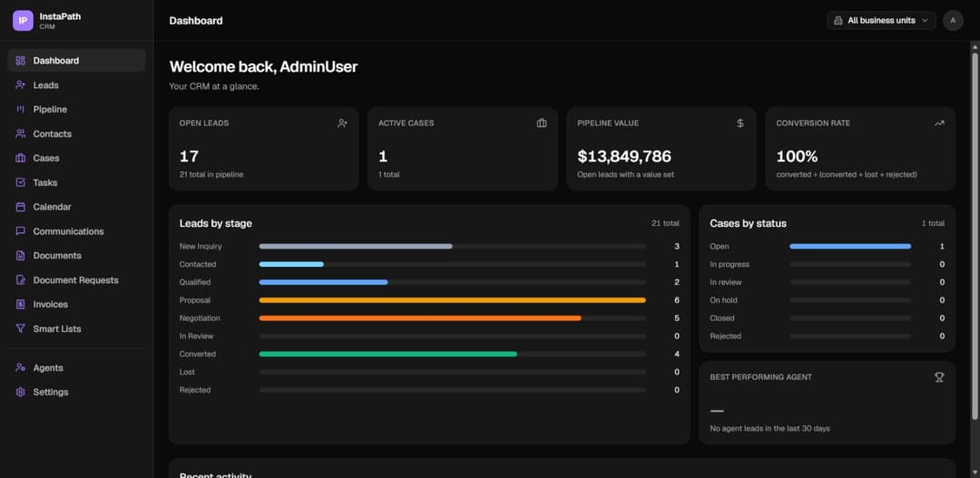980x478 pixels.
Task: Click the Open Leads card person icon
Action: click(342, 123)
